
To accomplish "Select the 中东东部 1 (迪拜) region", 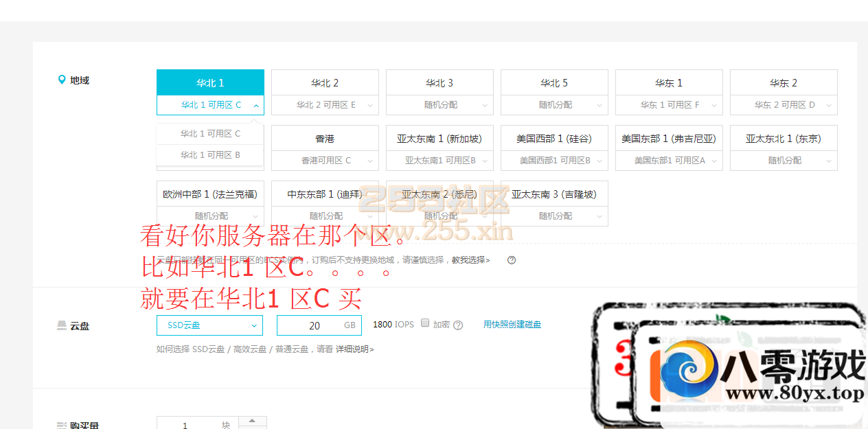I will [x=325, y=194].
